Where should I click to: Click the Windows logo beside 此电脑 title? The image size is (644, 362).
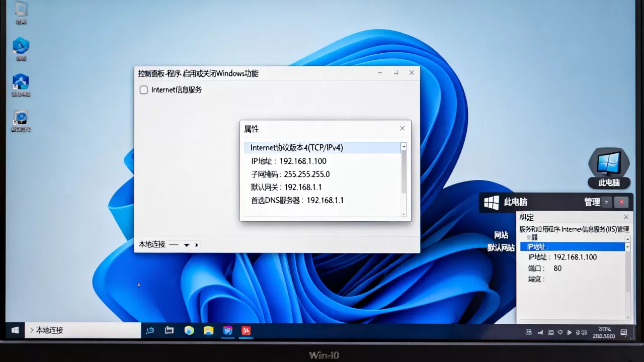(491, 202)
